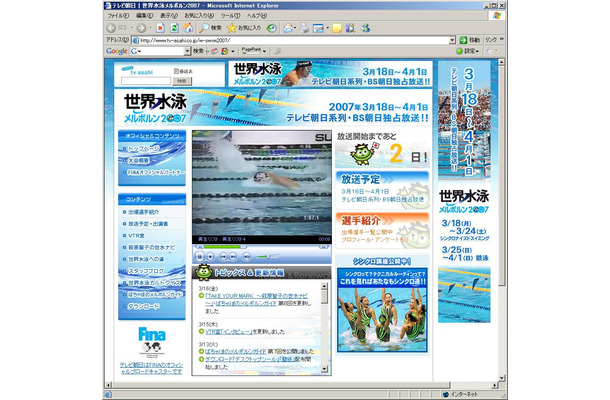Click the yellow note Discuss icon
Screen dimensions: 610x400
tap(337, 28)
